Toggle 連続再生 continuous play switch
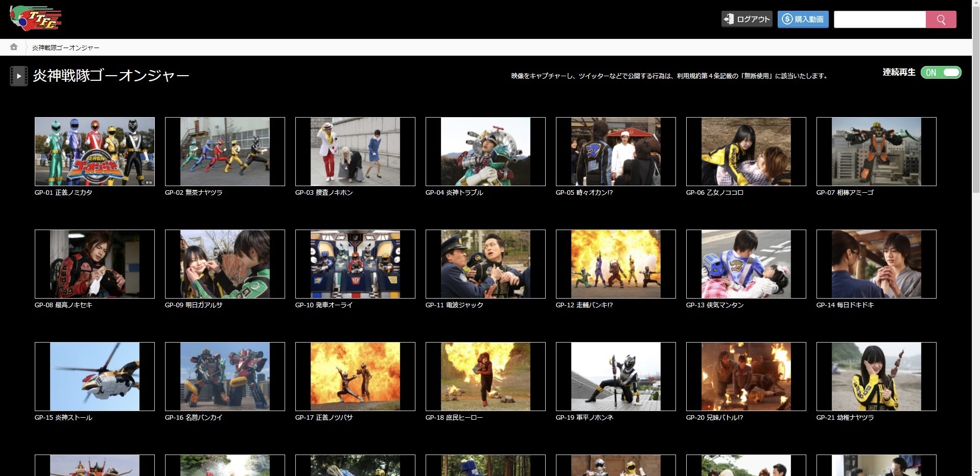This screenshot has width=980, height=476. (x=941, y=73)
